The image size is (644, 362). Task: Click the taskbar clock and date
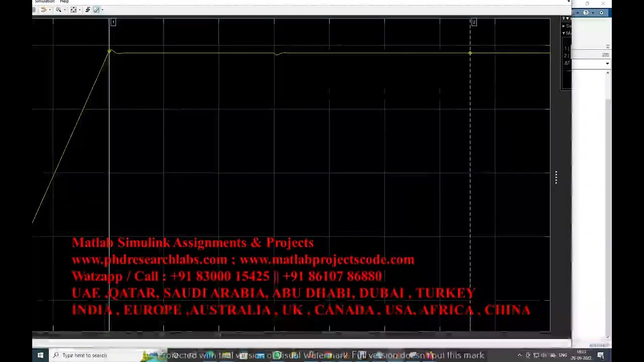[x=581, y=355]
